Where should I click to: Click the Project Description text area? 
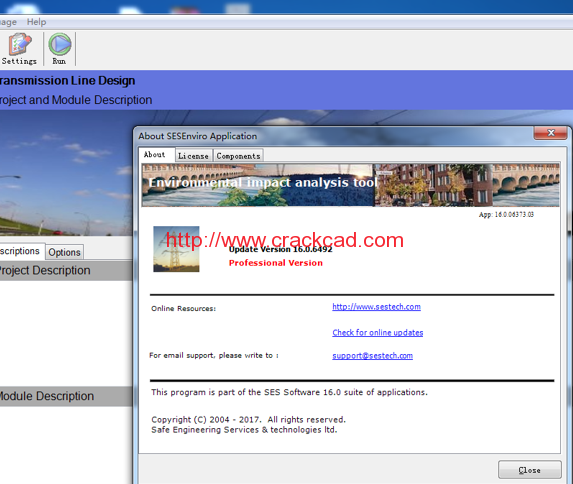coord(66,333)
